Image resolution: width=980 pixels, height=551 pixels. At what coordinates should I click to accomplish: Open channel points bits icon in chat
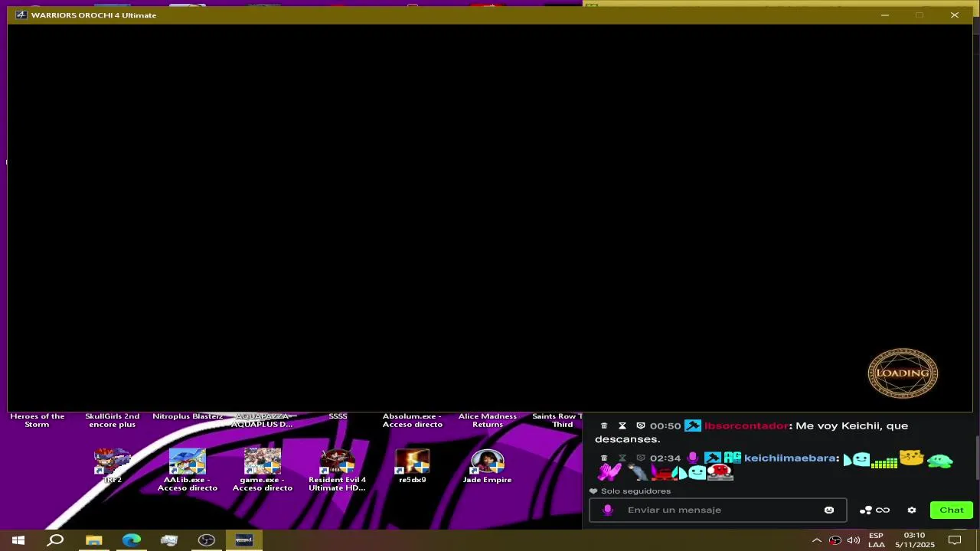866,510
